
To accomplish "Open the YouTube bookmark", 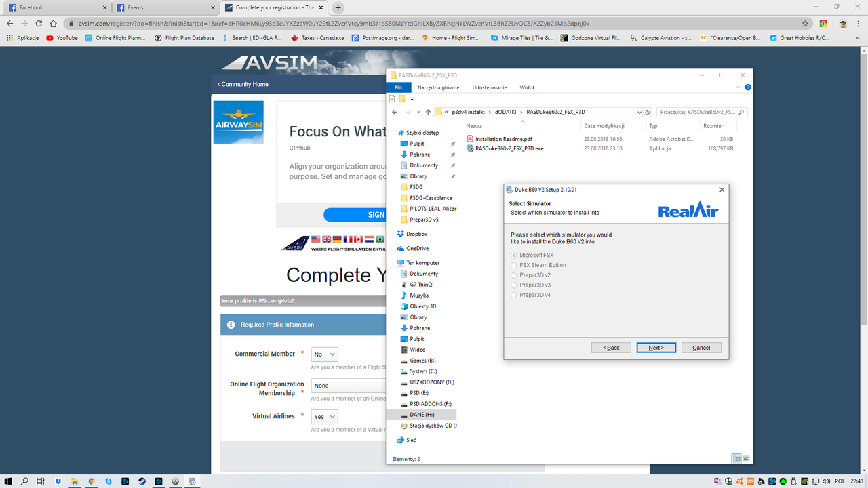I will 62,38.
